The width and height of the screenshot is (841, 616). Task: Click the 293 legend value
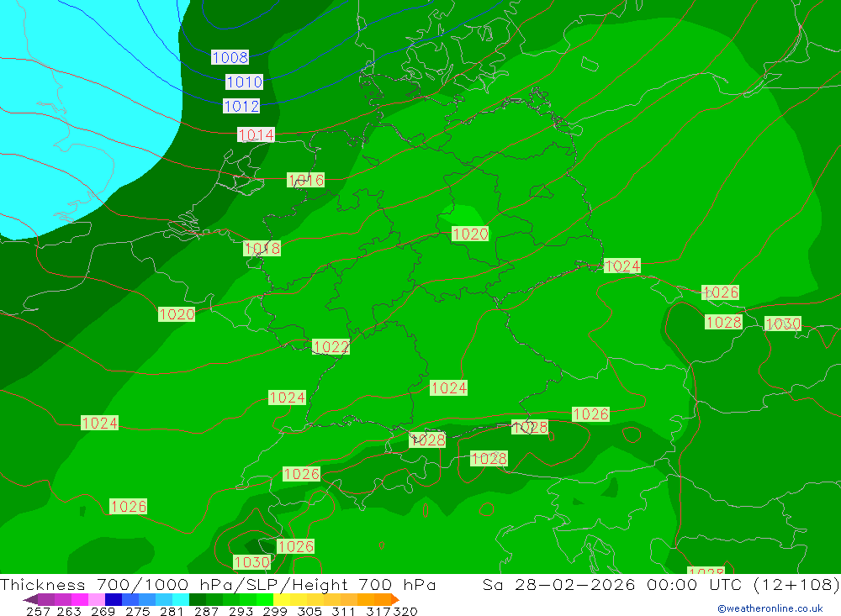pyautogui.click(x=241, y=611)
